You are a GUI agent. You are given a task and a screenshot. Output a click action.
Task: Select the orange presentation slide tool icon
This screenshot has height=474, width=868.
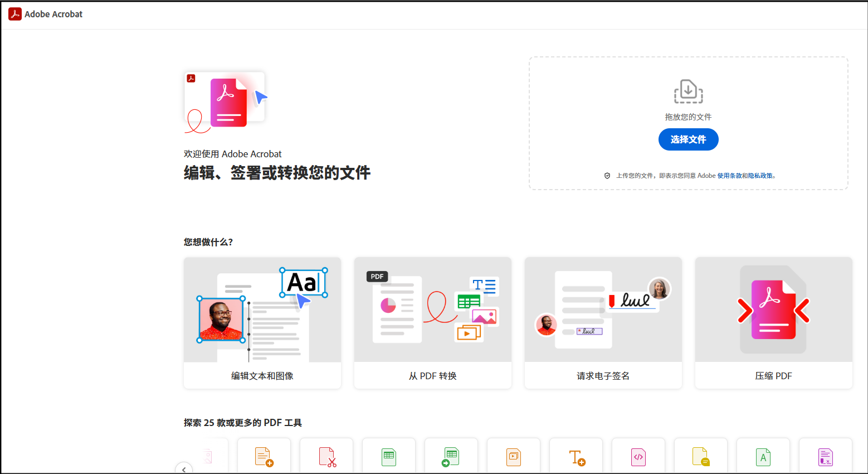(x=514, y=457)
